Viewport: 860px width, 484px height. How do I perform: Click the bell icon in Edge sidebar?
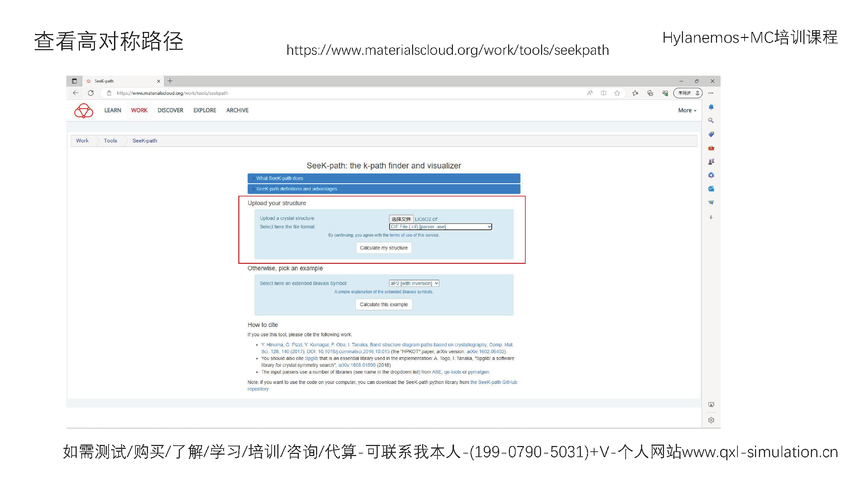711,107
